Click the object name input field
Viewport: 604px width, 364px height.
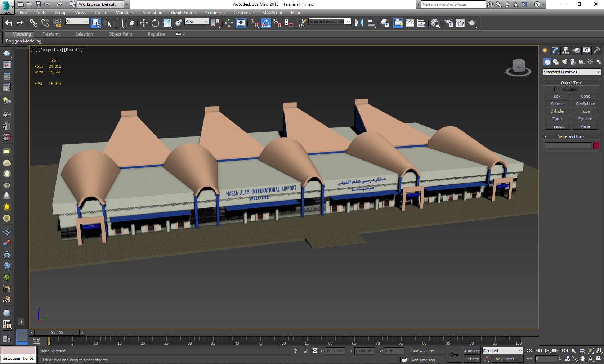pos(568,145)
